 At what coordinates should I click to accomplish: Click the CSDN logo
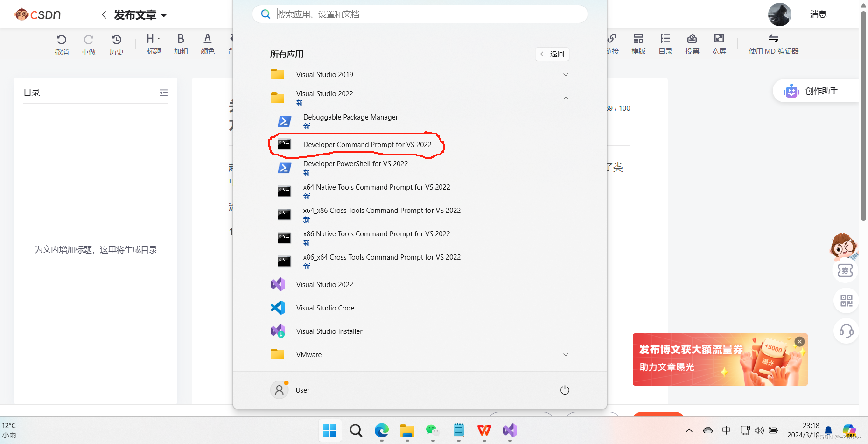38,14
